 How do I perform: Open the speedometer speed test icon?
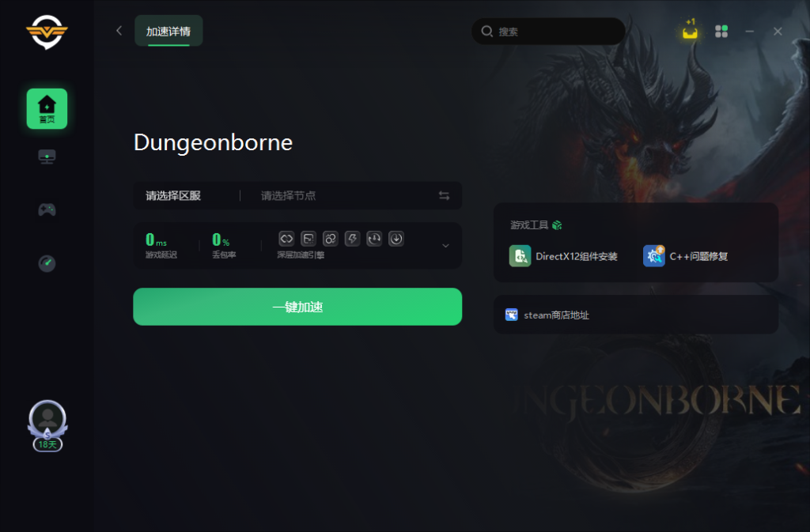coord(47,263)
